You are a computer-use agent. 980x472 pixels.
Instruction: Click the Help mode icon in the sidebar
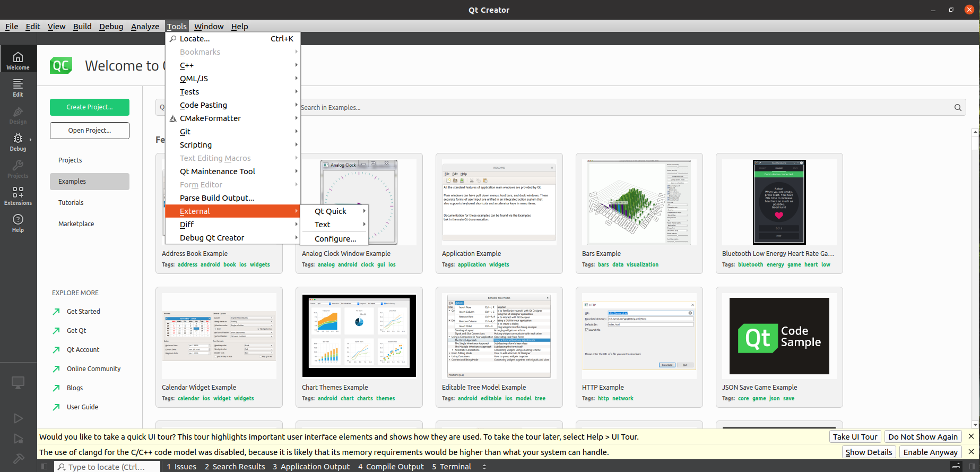[18, 223]
